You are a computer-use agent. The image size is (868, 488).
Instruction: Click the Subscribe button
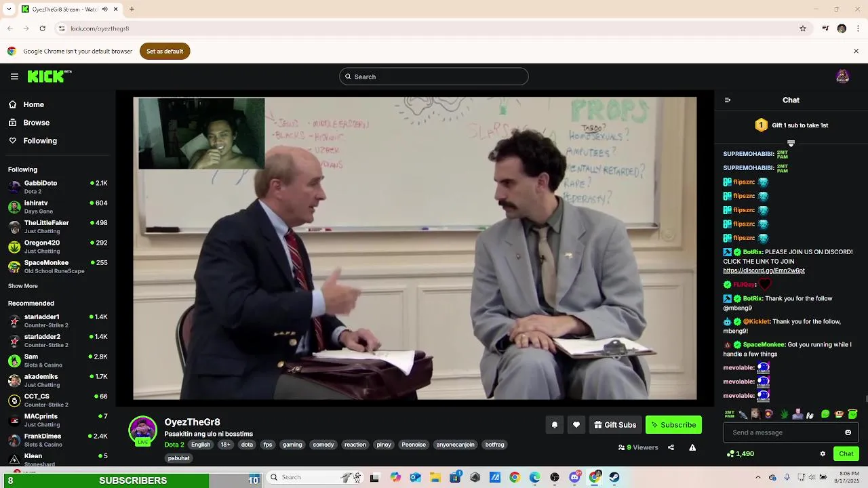coord(673,425)
